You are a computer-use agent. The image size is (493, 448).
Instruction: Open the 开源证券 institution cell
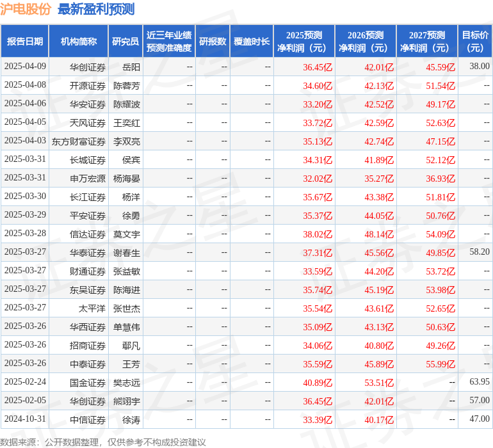88,86
